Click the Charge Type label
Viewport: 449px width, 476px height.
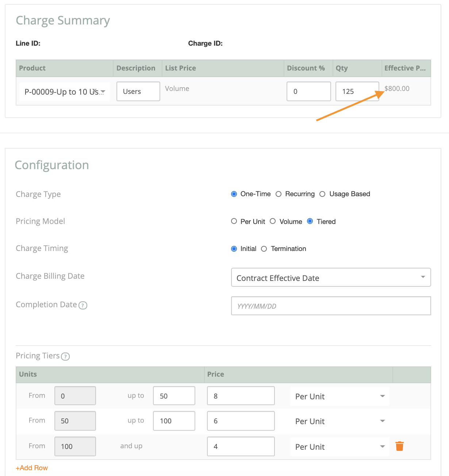[38, 194]
